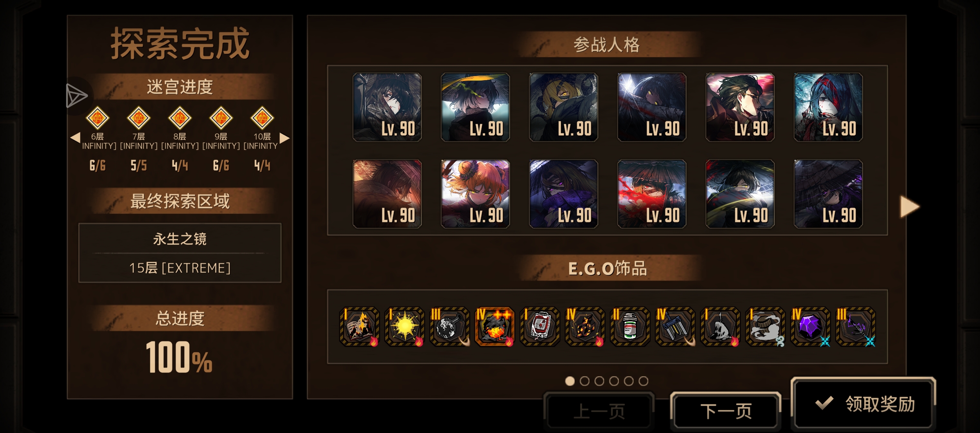Show later floors with right arrow

tap(285, 138)
